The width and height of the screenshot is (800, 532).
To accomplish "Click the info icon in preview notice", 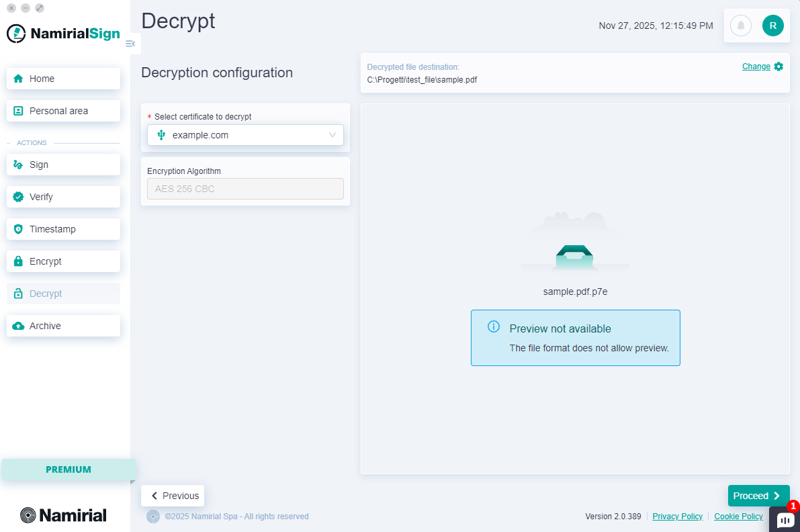I will coord(494,327).
